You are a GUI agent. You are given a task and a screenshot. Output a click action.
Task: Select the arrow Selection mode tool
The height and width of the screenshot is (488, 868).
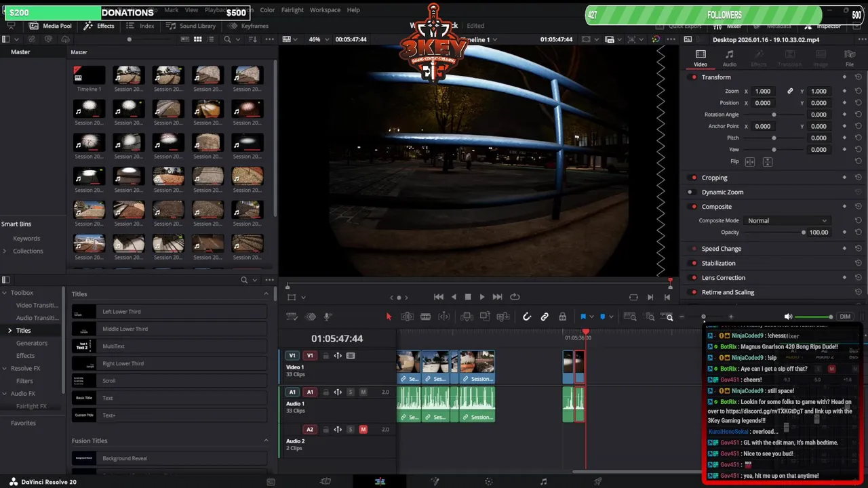[x=389, y=317]
